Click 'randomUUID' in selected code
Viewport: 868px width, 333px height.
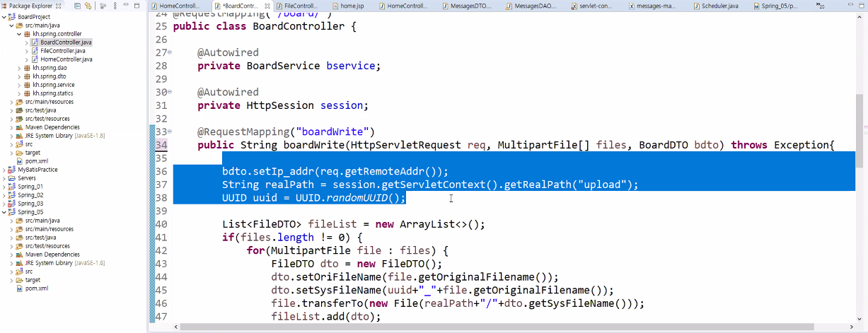(357, 198)
